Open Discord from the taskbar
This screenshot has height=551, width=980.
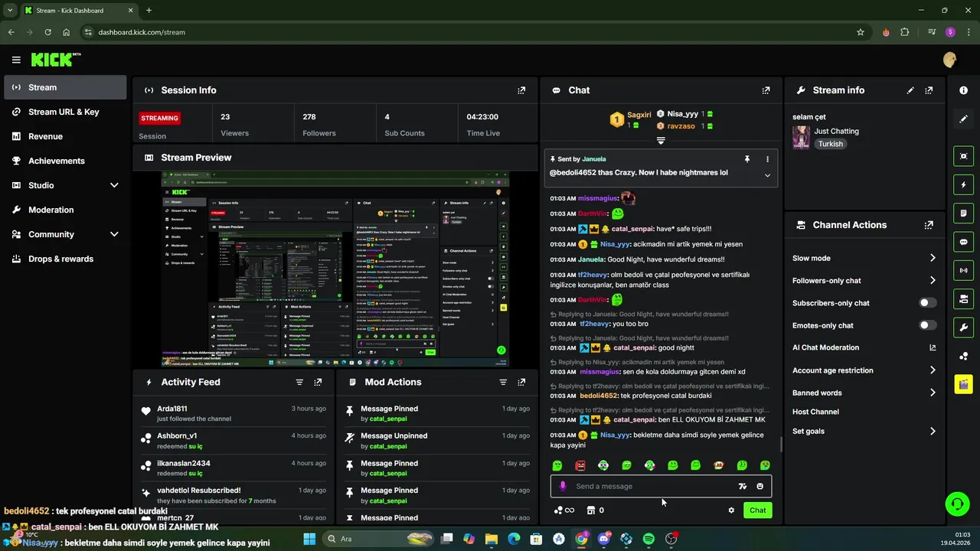click(603, 539)
